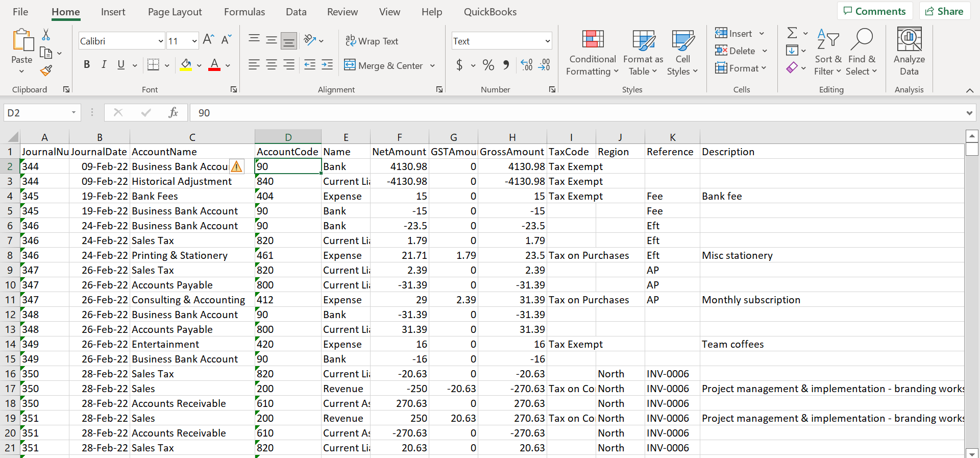This screenshot has width=980, height=458.
Task: Expand the formula bar with chevron
Action: [969, 113]
